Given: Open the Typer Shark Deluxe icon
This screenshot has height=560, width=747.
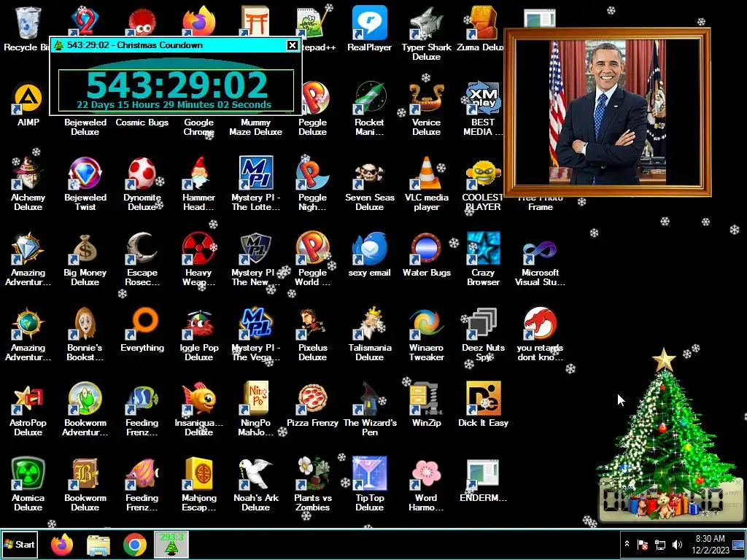Looking at the screenshot, I should [x=426, y=32].
